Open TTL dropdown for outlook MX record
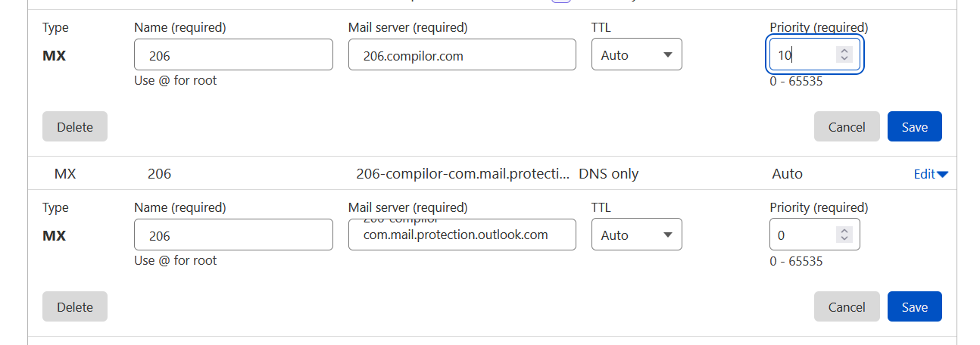 point(636,235)
